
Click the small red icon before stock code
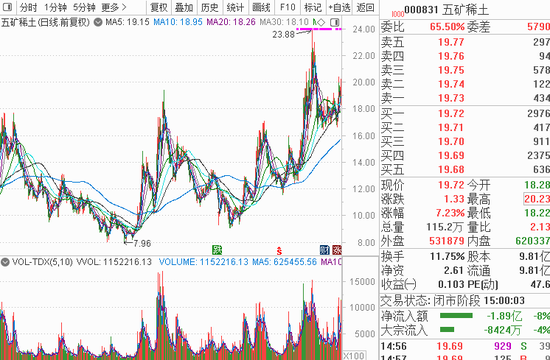(398, 14)
